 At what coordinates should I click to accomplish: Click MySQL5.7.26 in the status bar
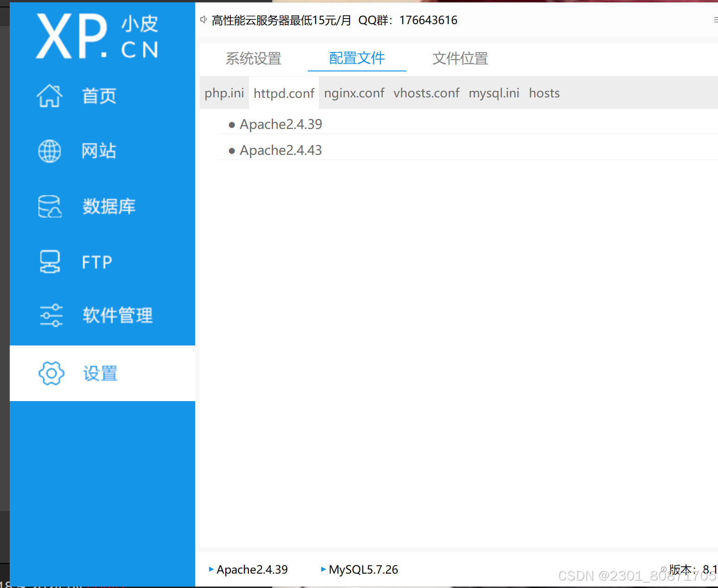point(363,569)
